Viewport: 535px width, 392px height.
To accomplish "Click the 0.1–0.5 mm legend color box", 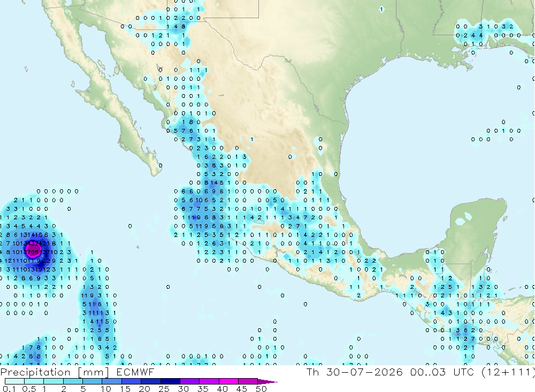I will pos(14,381).
